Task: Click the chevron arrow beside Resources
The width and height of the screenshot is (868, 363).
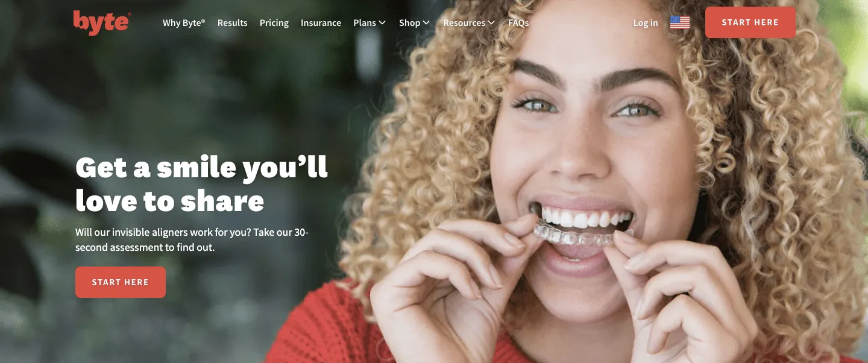Action: click(492, 23)
